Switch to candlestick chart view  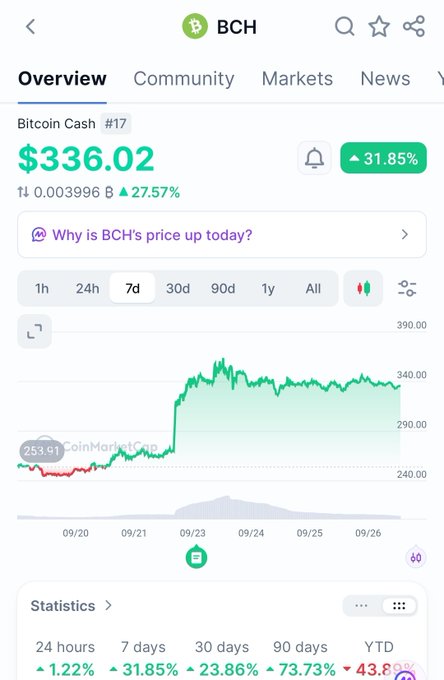(363, 288)
